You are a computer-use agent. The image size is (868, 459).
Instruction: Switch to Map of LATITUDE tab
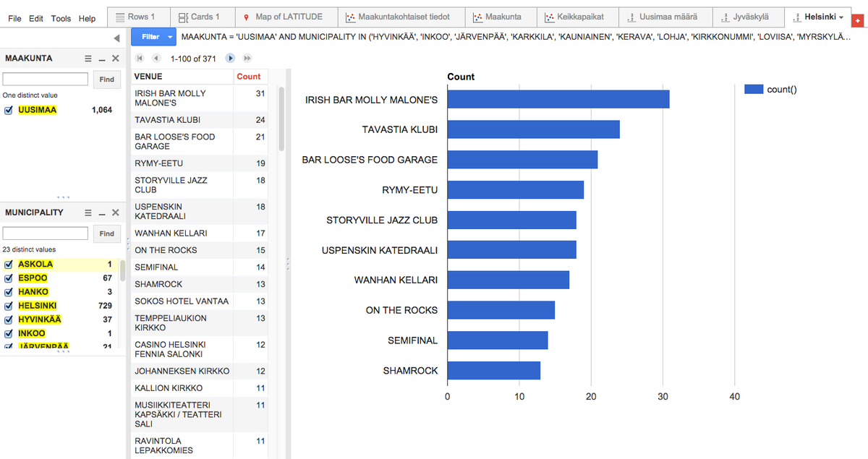click(285, 17)
